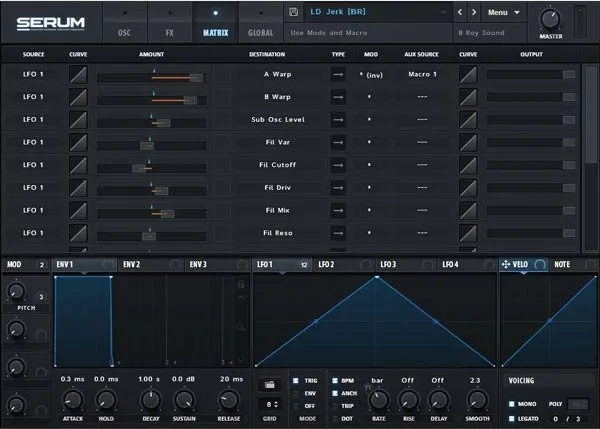This screenshot has width=600, height=429.
Task: Toggle the BPM sync checkbox
Action: (x=335, y=381)
